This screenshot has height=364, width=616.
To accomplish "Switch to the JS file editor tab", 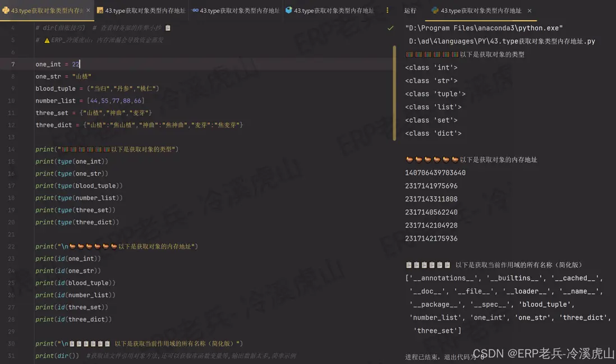I will click(141, 11).
